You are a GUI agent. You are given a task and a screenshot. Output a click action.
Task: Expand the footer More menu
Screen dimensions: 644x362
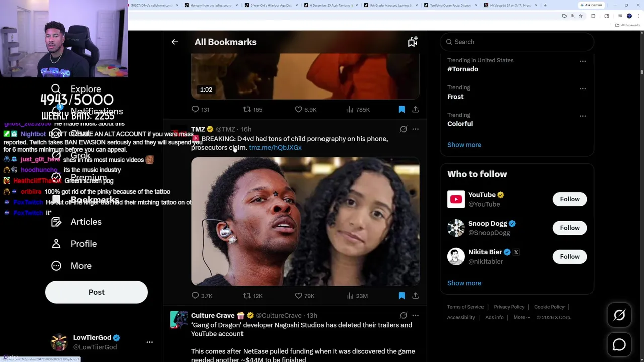coord(522,318)
